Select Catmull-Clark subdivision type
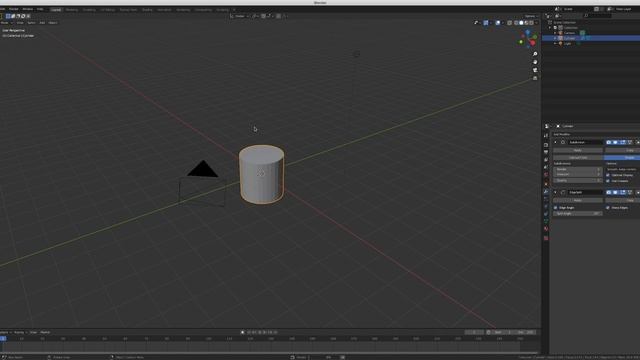640x360 pixels. [578, 158]
